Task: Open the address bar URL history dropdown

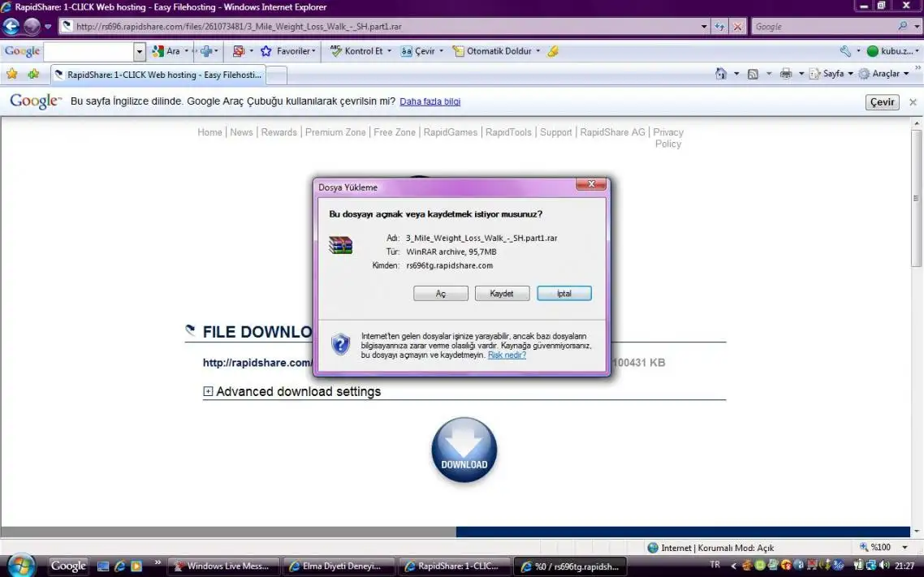Action: (704, 27)
